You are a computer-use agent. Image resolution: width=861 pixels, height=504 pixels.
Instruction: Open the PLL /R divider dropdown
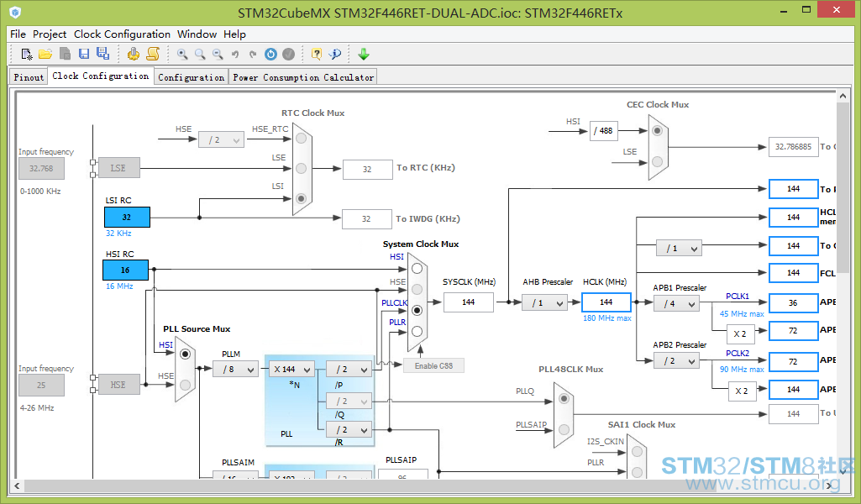(349, 429)
